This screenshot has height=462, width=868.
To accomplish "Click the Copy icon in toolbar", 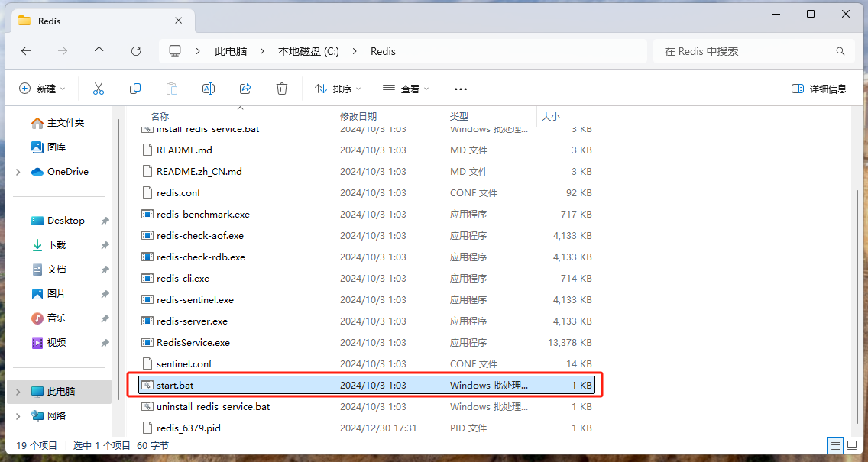I will point(135,89).
